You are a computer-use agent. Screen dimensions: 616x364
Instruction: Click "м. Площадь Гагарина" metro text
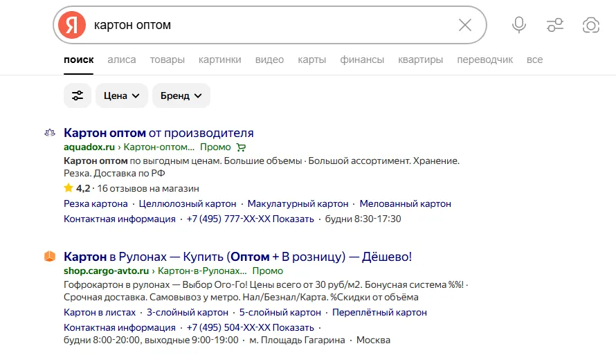[297, 340]
